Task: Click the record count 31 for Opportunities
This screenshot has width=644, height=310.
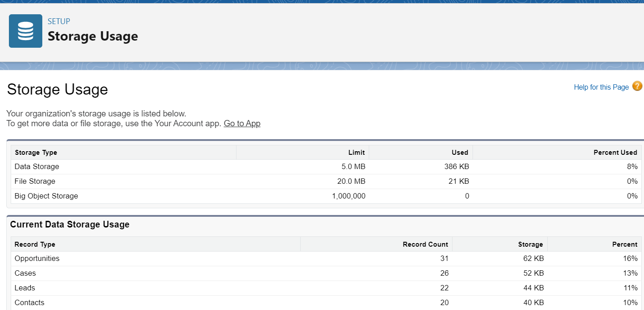Action: pyautogui.click(x=444, y=258)
